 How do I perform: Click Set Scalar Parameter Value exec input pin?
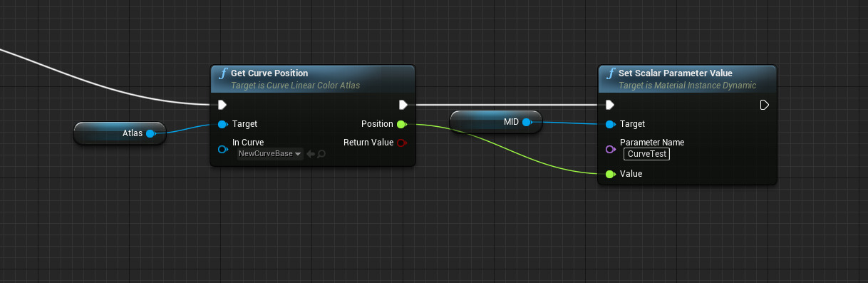pos(609,105)
